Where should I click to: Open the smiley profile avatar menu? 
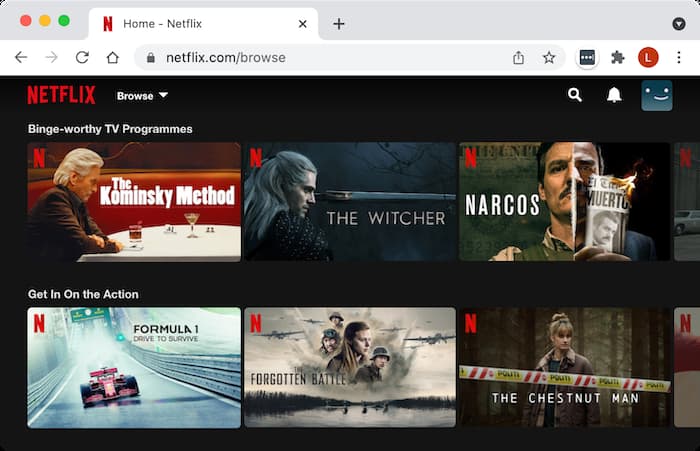click(657, 96)
